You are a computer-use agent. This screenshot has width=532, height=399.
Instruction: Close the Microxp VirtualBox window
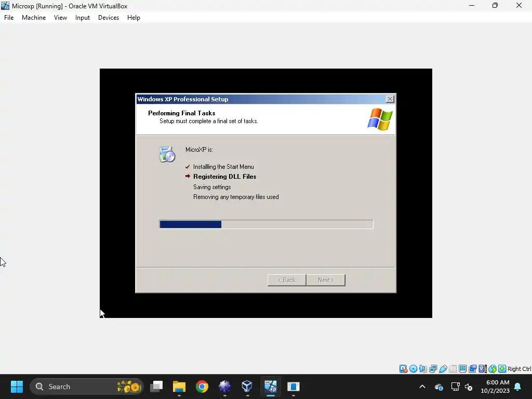click(519, 6)
